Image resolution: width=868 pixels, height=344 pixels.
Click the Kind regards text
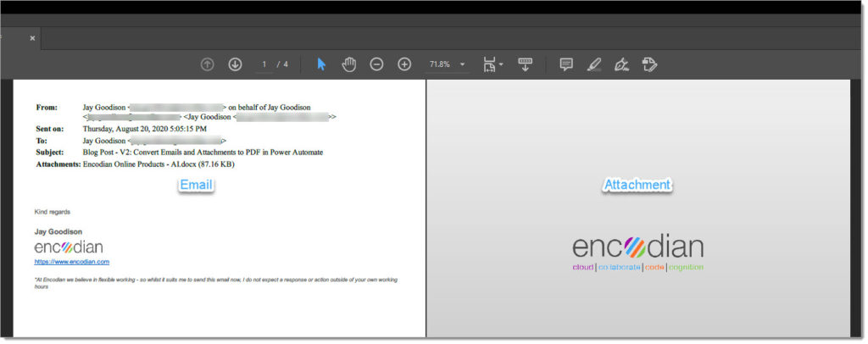[x=52, y=212]
